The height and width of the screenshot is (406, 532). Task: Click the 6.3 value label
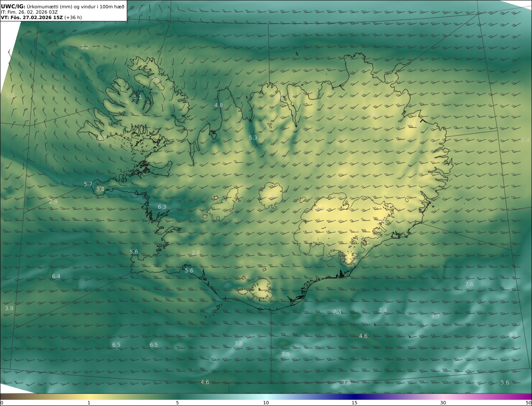point(162,207)
